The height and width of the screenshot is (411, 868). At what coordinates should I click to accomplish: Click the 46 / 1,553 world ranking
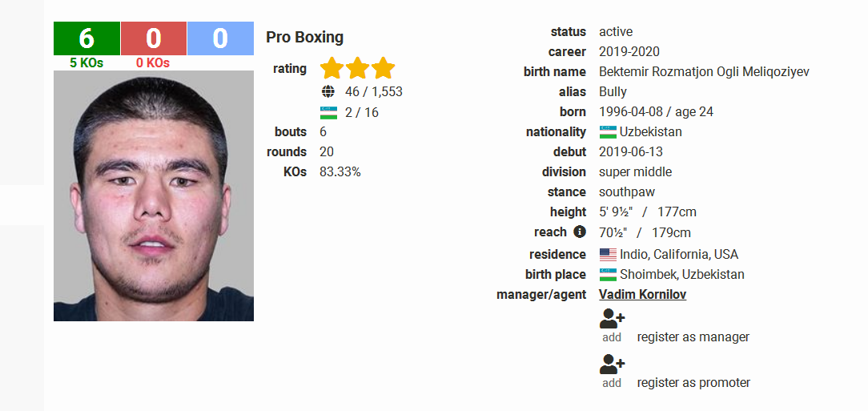tap(374, 92)
